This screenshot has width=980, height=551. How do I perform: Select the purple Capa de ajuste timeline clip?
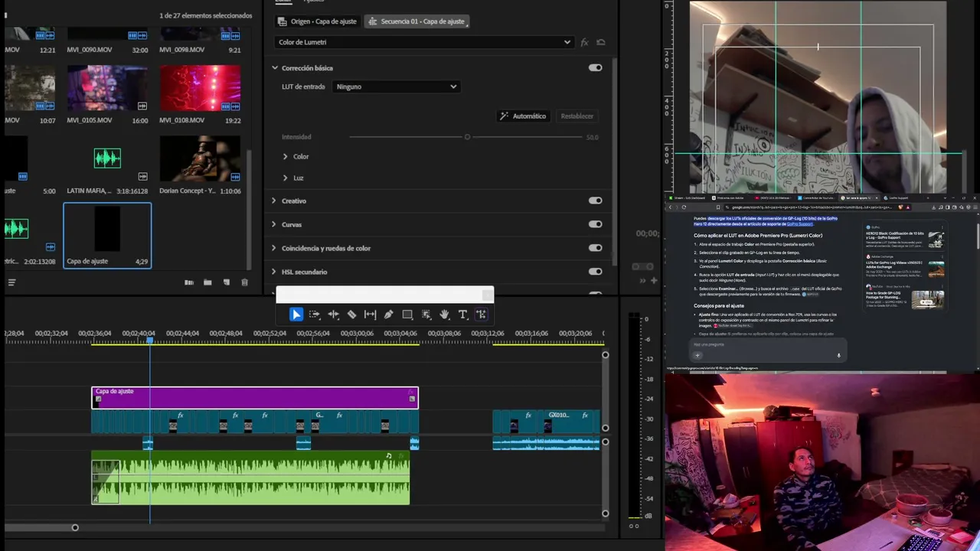(255, 397)
